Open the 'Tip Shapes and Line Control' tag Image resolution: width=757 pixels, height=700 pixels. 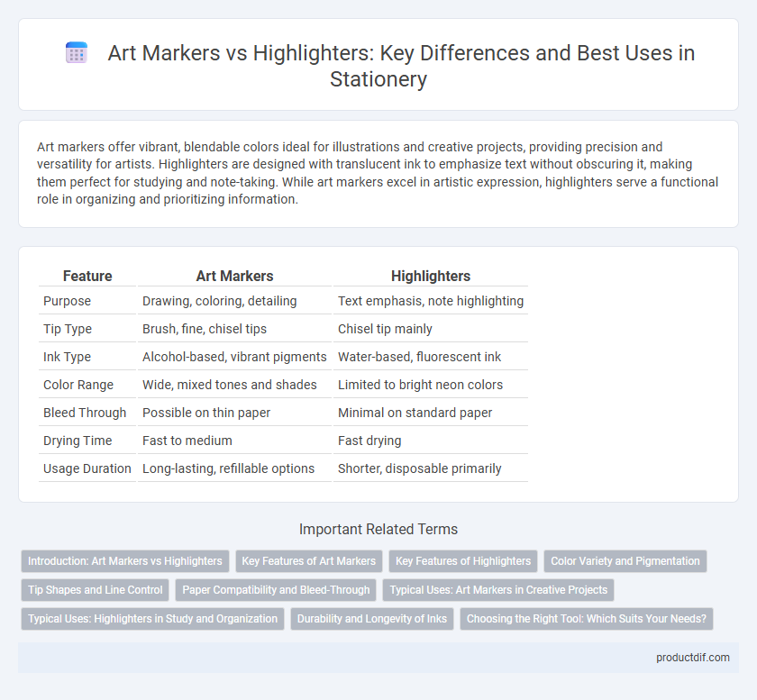tap(96, 590)
